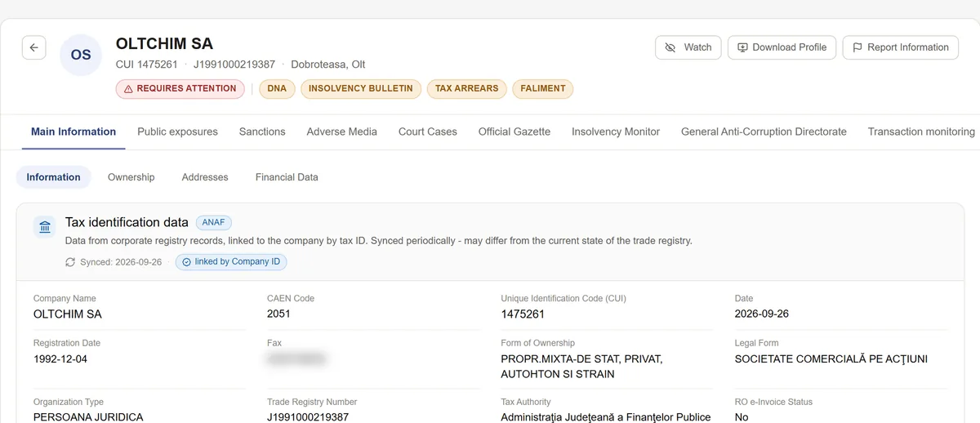Open General Anti-Corruption Directorate tab

coord(764,131)
